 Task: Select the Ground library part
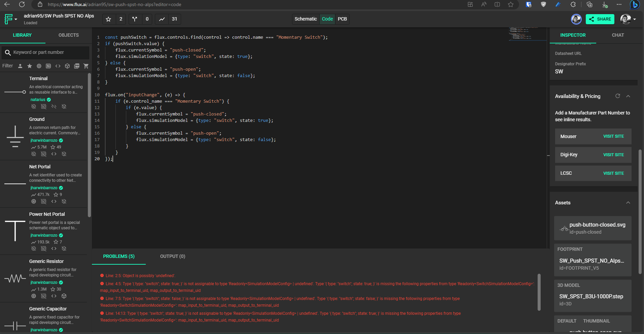click(44, 136)
